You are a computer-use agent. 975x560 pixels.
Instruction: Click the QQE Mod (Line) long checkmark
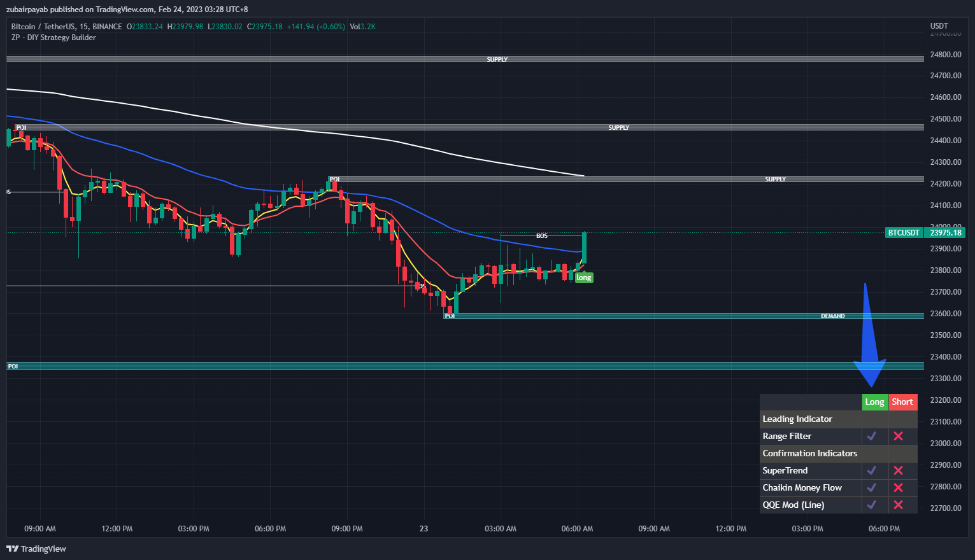tap(872, 505)
